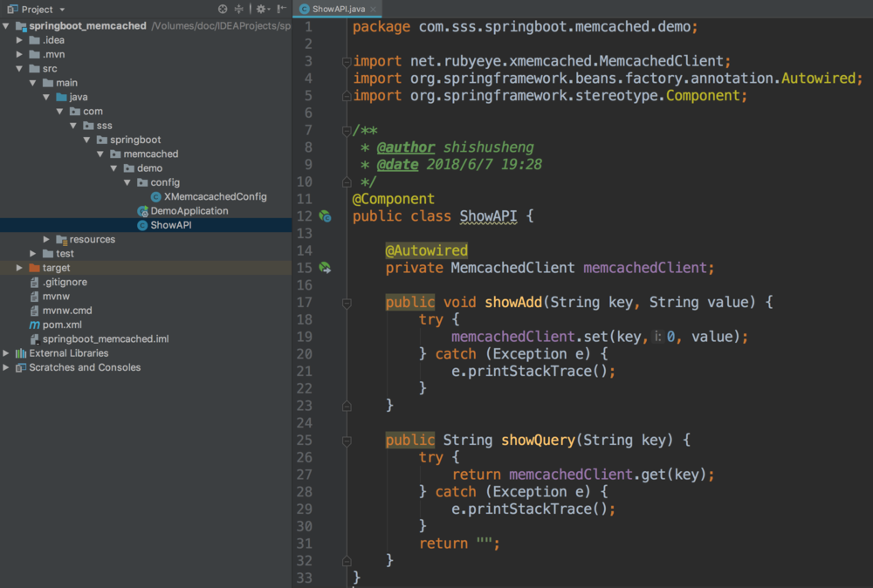Expand the resources folder
This screenshot has width=873, height=588.
pos(47,240)
